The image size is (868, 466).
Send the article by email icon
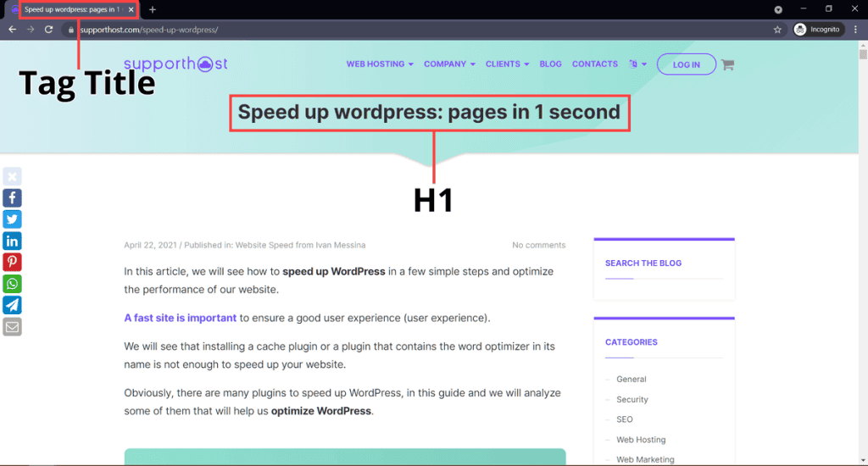coord(12,326)
